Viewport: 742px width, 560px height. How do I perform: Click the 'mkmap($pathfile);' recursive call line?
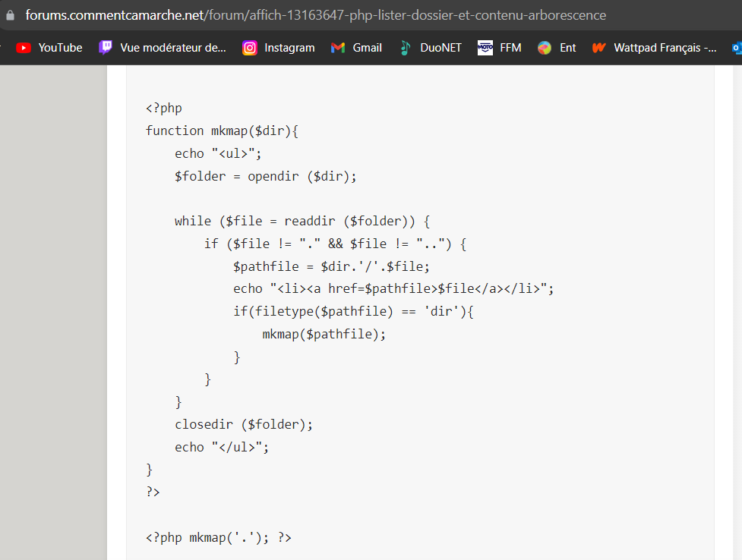click(x=324, y=335)
